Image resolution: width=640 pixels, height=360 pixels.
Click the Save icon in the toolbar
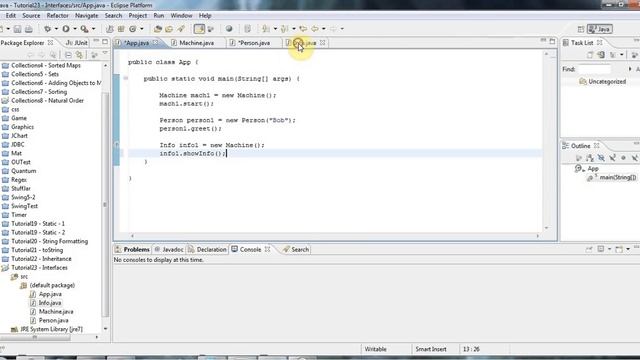(17, 29)
